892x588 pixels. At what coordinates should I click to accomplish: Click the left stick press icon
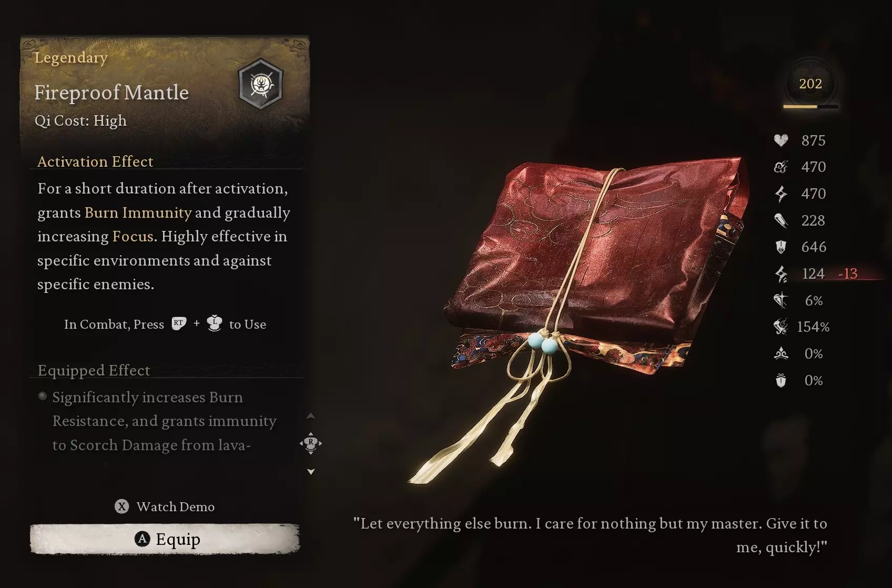click(215, 323)
